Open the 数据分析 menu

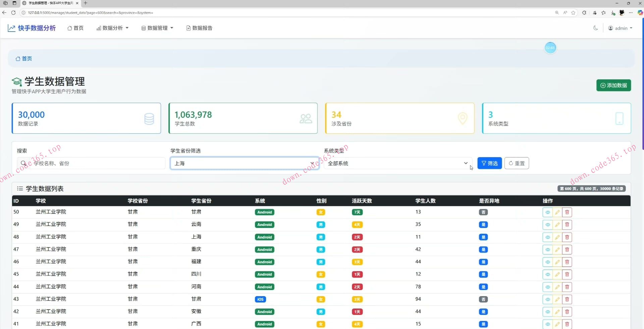(x=112, y=28)
